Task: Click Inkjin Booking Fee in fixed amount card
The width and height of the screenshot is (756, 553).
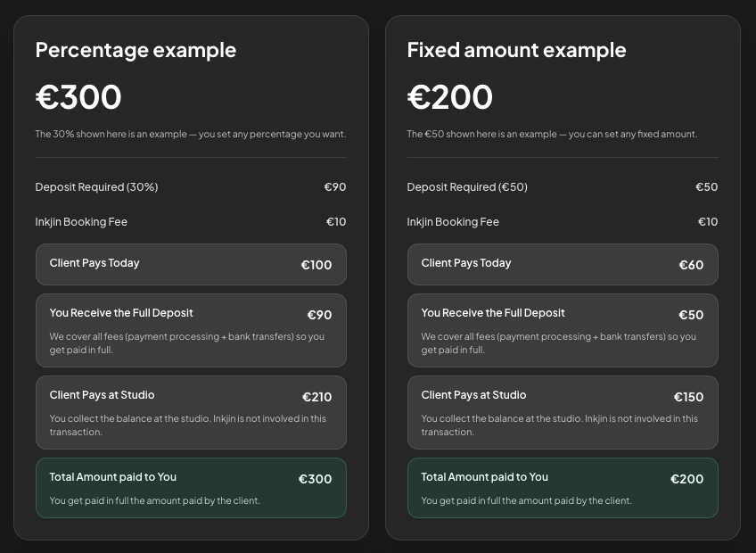Action: click(453, 222)
